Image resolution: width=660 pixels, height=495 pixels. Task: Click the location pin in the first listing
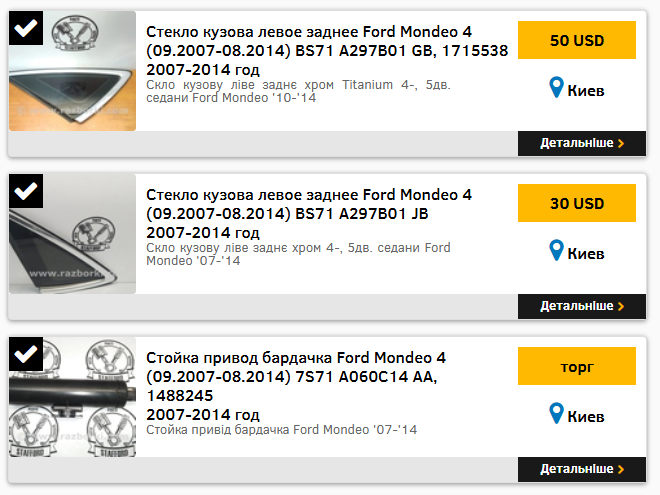click(556, 88)
